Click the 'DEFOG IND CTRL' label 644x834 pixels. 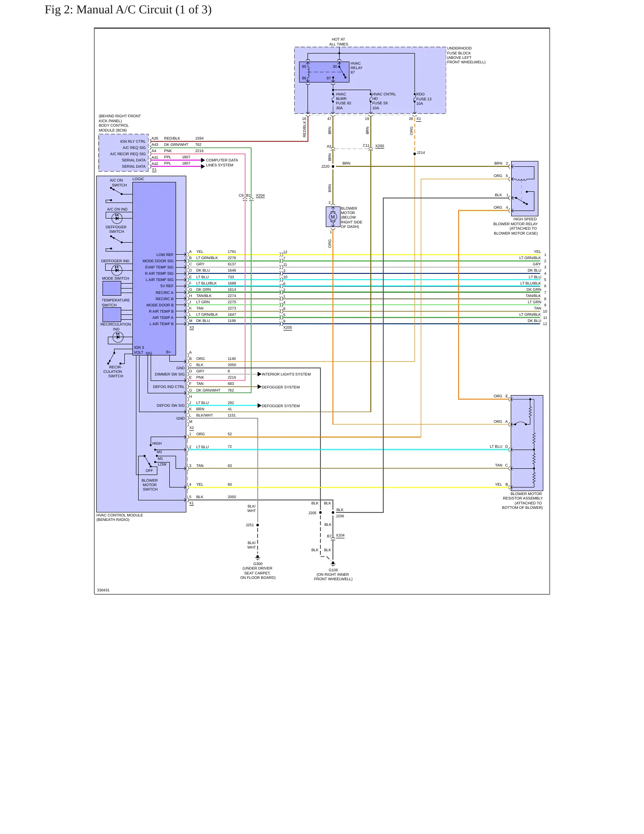point(168,387)
